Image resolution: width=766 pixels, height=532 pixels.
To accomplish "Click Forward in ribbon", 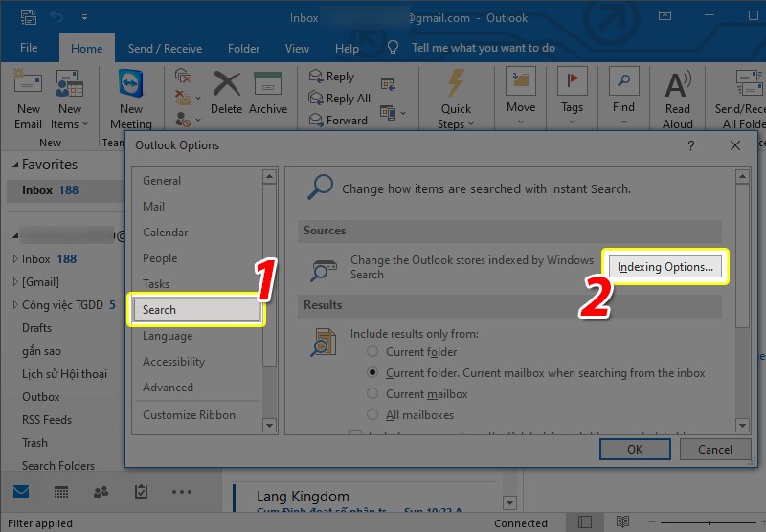I will (338, 120).
